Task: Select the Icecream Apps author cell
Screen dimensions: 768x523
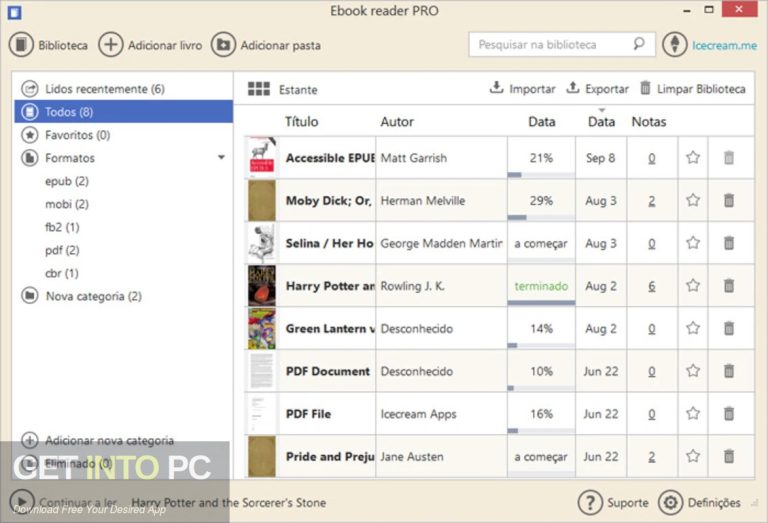Action: [x=441, y=414]
